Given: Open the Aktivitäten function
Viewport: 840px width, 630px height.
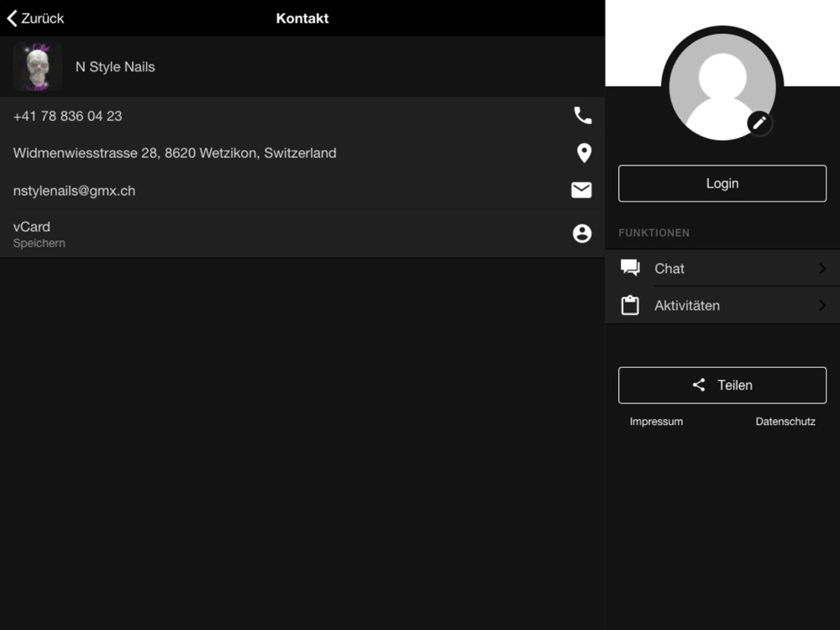Looking at the screenshot, I should pos(722,306).
